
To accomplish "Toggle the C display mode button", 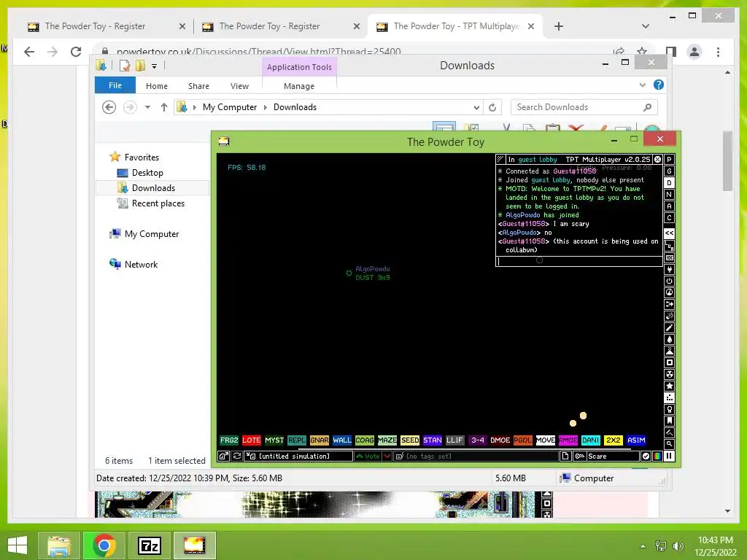I will tap(670, 217).
